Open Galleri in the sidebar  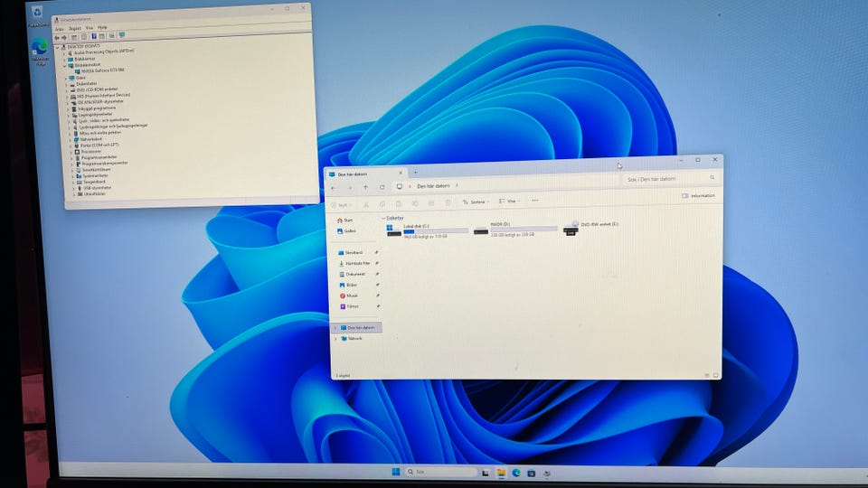click(x=349, y=231)
